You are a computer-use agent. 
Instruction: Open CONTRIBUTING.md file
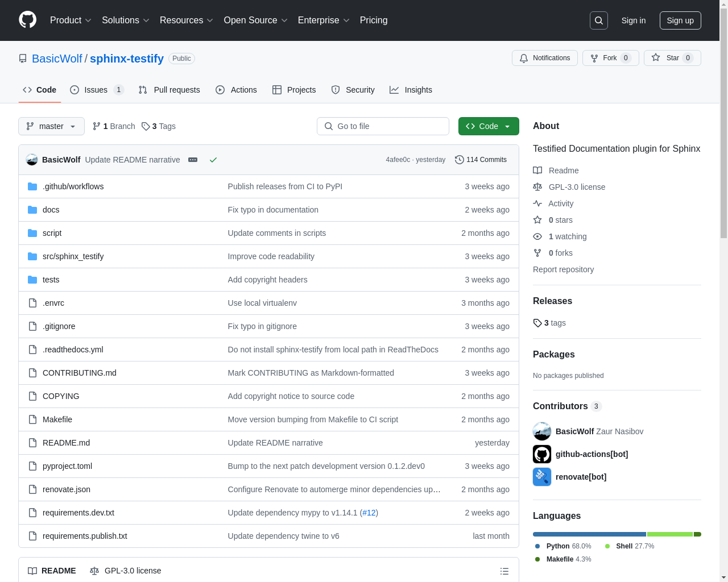click(80, 373)
